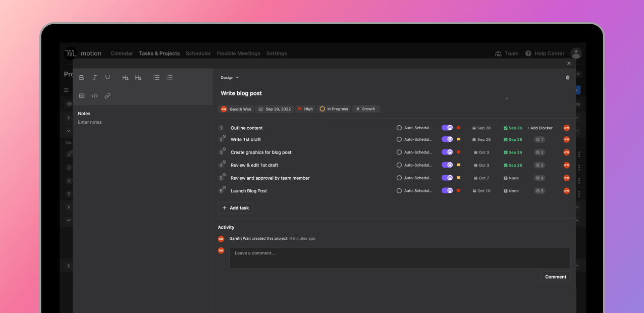Image resolution: width=644 pixels, height=313 pixels.
Task: Change project deadline Sep 29, 2022
Action: coord(274,109)
